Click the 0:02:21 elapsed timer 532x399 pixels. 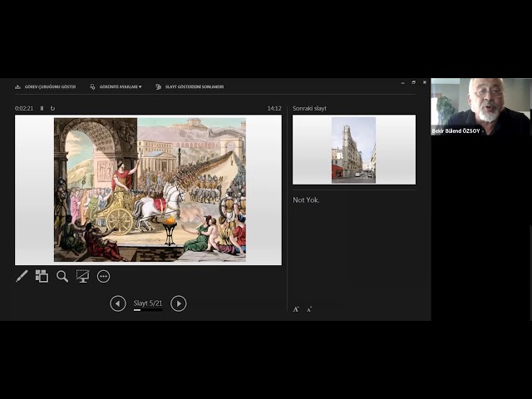(24, 108)
